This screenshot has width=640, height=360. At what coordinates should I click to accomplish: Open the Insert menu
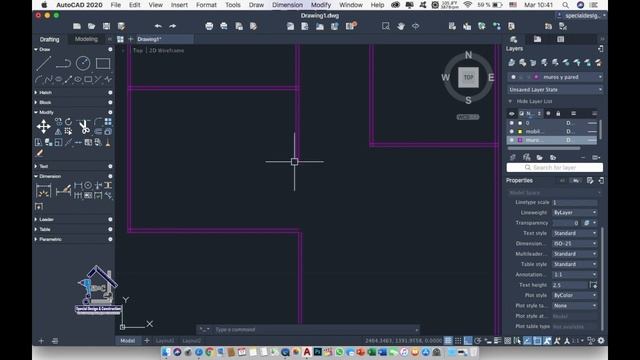tap(179, 5)
